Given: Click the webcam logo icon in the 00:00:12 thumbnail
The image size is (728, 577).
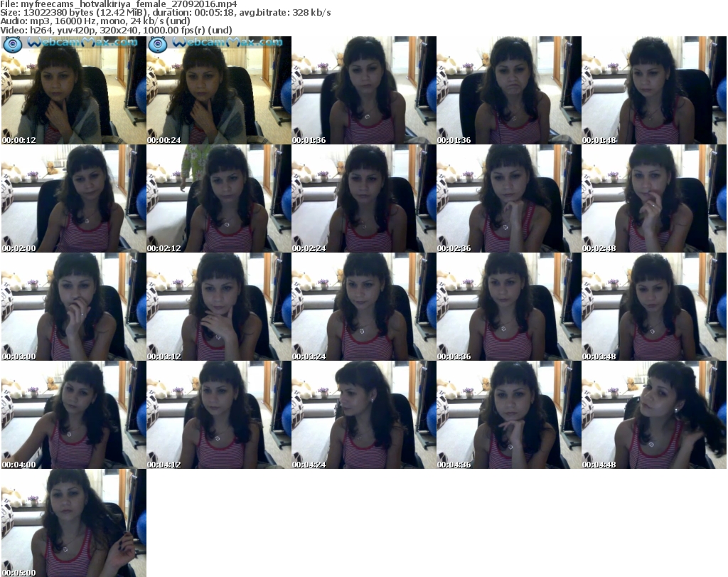Looking at the screenshot, I should pos(13,45).
